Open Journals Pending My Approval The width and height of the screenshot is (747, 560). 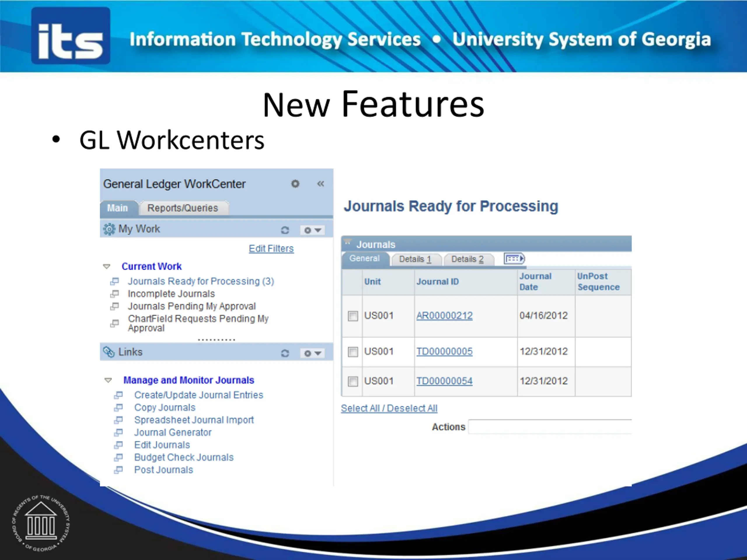point(192,306)
